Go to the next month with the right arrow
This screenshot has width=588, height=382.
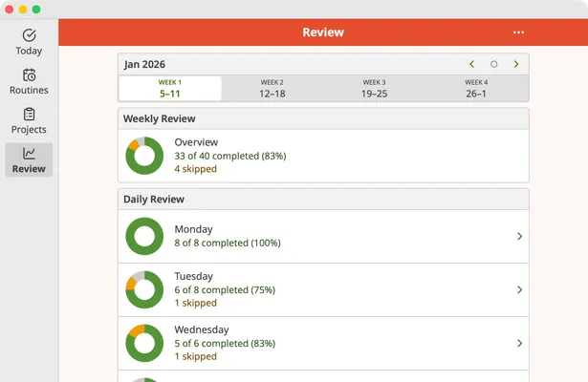pyautogui.click(x=516, y=64)
